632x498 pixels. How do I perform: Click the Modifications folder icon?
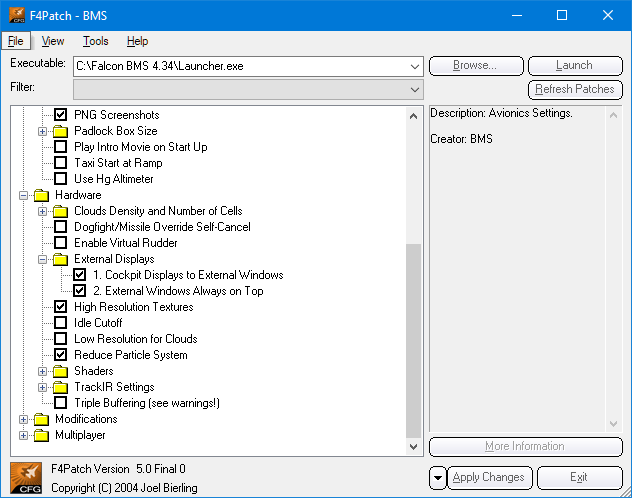click(41, 419)
